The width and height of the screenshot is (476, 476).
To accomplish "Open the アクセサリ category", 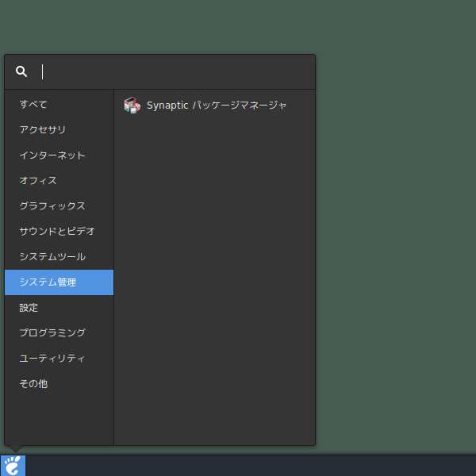I will coord(59,130).
